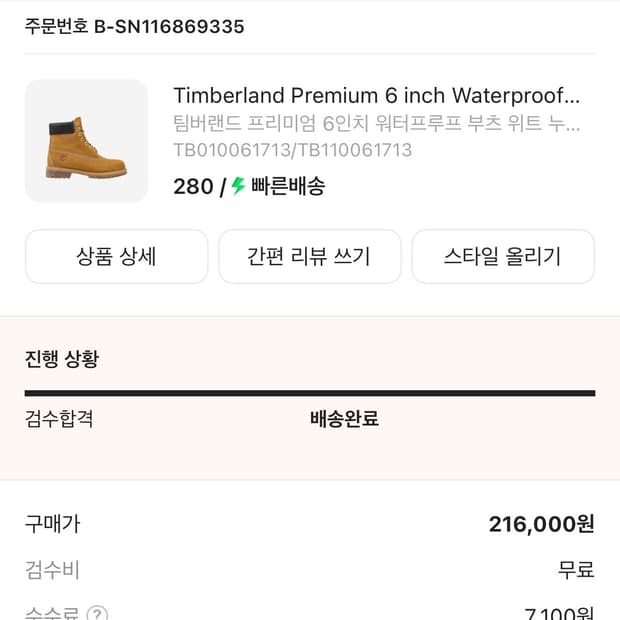Tap the 배송완료 delivery status
This screenshot has width=620, height=620.
(344, 418)
